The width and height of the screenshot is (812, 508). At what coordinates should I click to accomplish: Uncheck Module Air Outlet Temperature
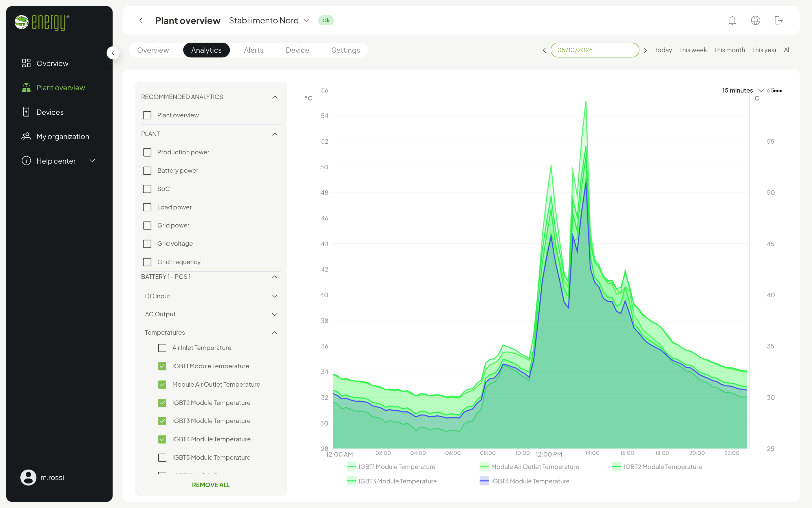click(162, 384)
